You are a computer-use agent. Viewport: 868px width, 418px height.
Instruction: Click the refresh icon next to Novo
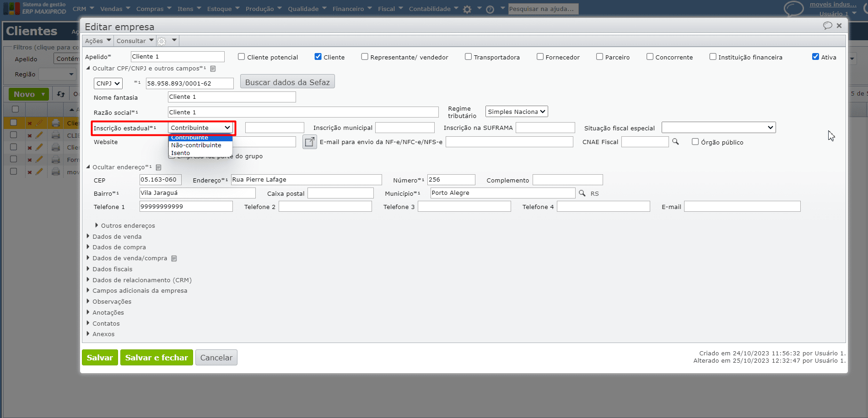pyautogui.click(x=61, y=94)
